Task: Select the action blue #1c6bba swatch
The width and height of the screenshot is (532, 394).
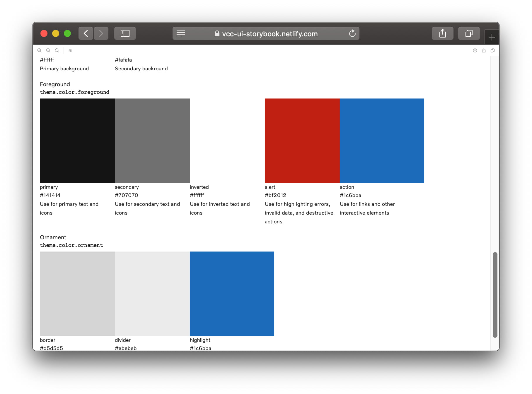Action: 382,141
